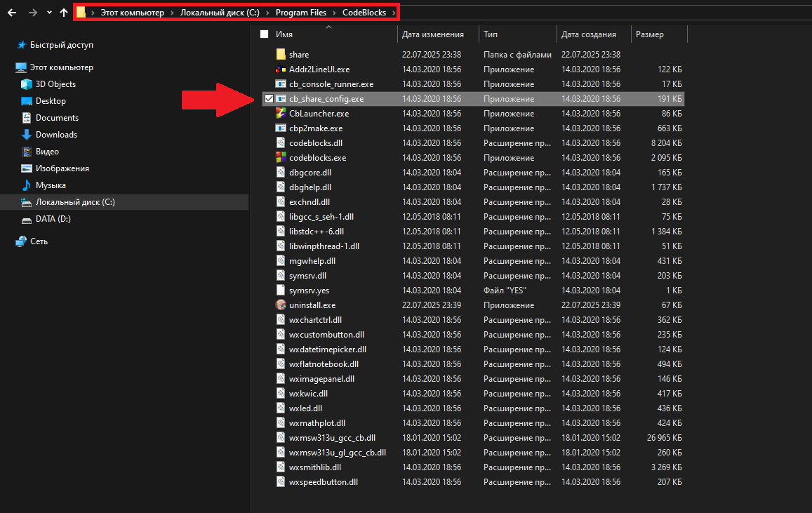The height and width of the screenshot is (513, 812).
Task: Click the Addr2LineUI.exe icon
Action: [x=281, y=69]
